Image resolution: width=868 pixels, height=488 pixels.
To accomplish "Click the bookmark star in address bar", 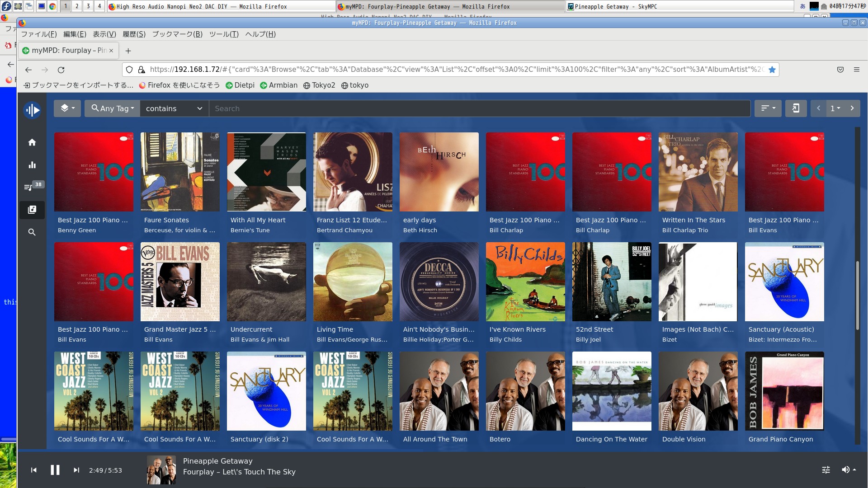I will click(772, 70).
